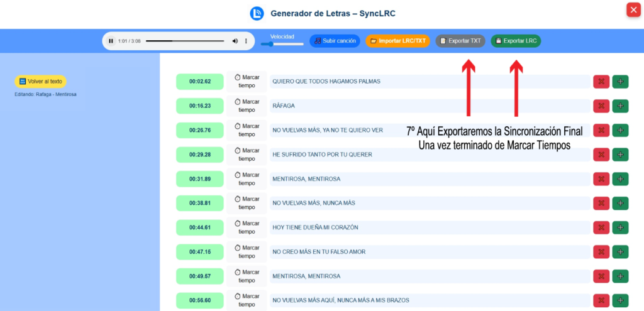
Task: Add a line after the 00:49.57 MENTIROSA line
Action: pyautogui.click(x=620, y=276)
